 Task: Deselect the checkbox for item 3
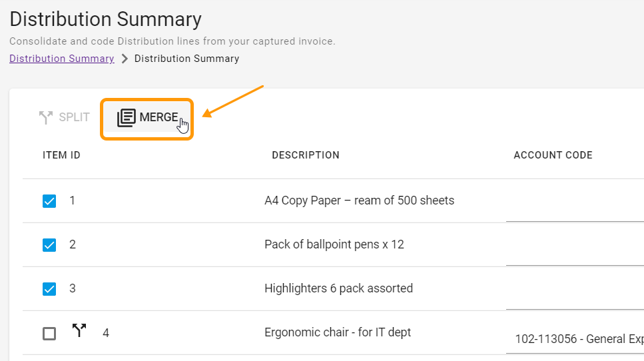(49, 289)
